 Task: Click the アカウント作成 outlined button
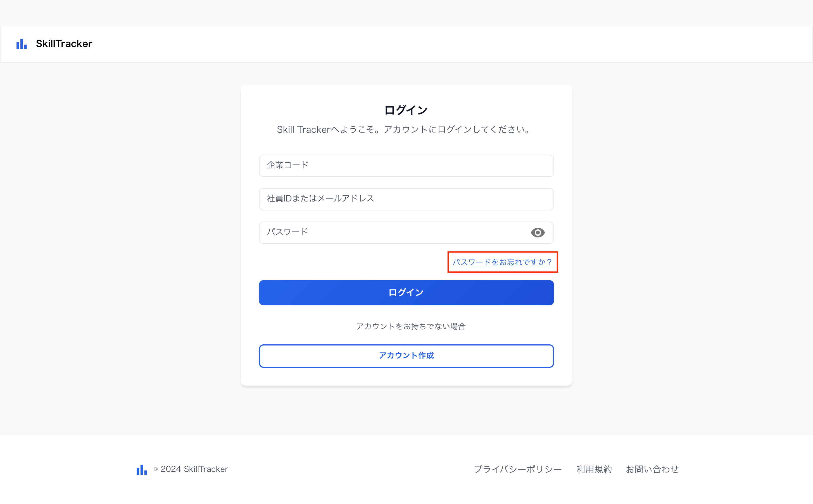pyautogui.click(x=406, y=356)
